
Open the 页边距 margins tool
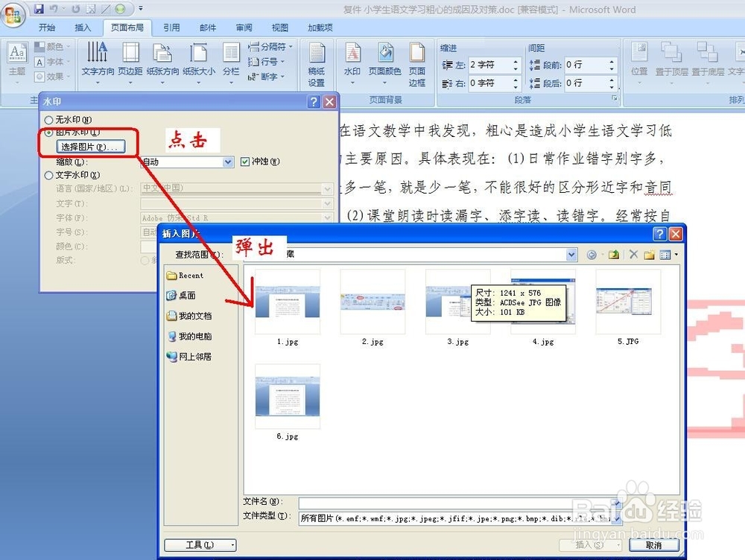(130, 63)
